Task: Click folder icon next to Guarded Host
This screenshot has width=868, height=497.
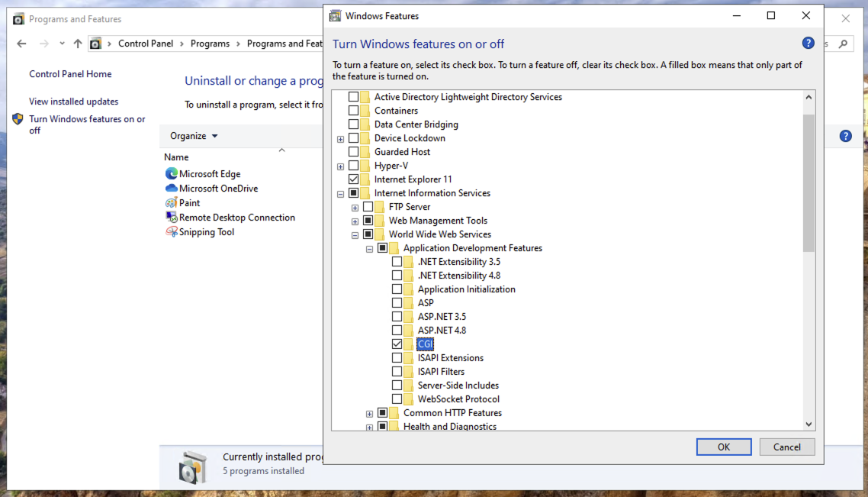Action: (x=365, y=152)
